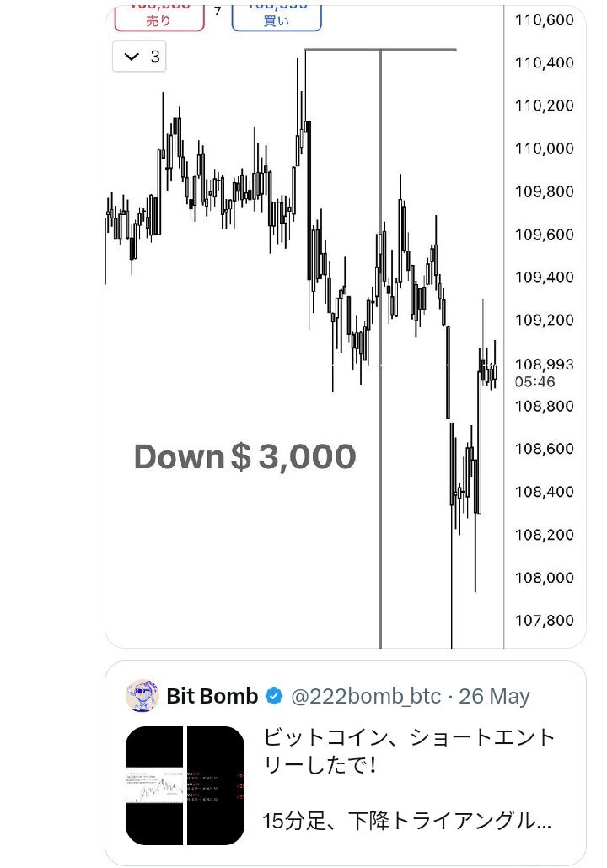Click the Bit Bomb profile avatar

coord(142,695)
